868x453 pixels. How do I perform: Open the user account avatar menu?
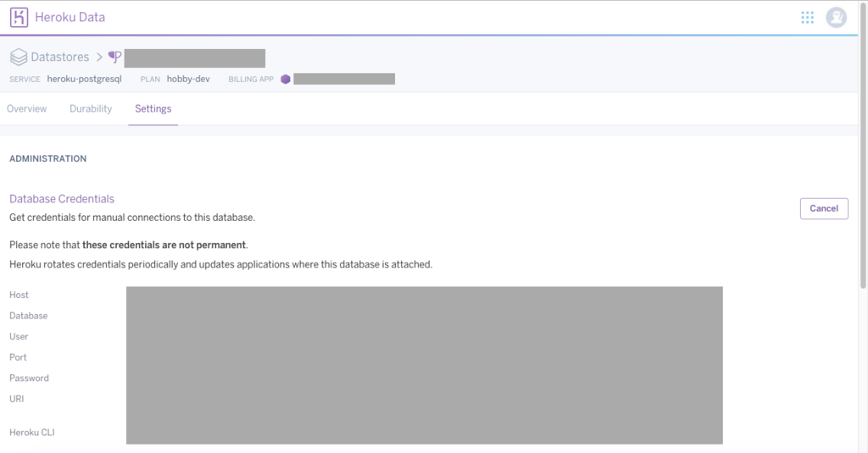[836, 18]
